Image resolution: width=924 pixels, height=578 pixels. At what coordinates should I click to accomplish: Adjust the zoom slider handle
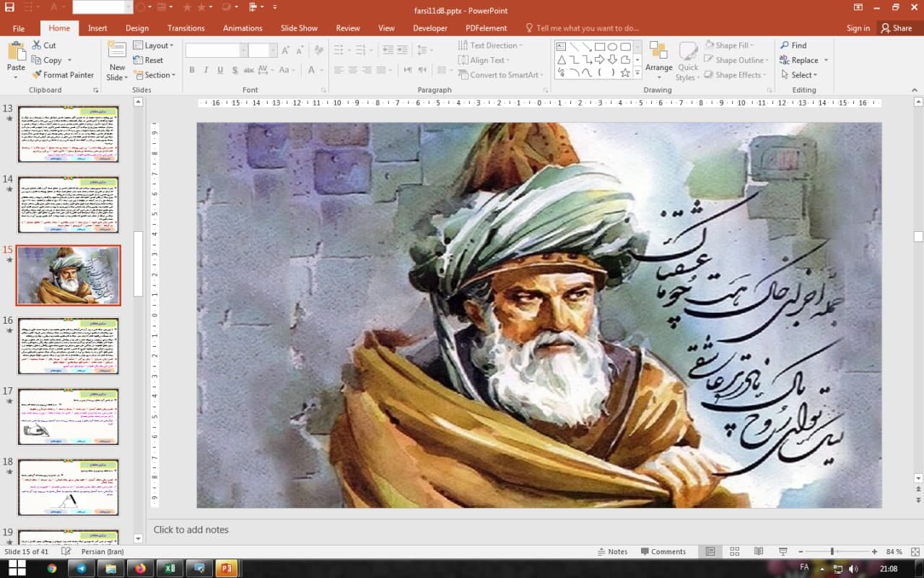[832, 551]
